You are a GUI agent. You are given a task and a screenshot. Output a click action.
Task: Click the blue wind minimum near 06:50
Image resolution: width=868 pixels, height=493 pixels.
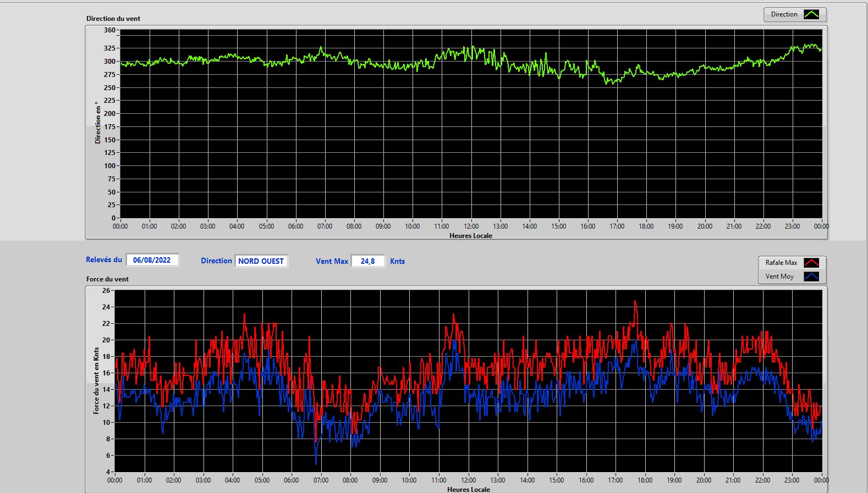[316, 463]
